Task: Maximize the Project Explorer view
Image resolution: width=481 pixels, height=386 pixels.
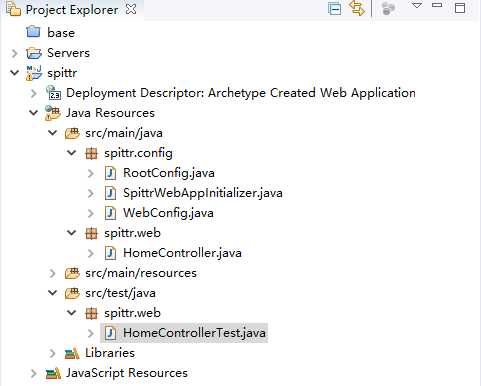Action: point(460,8)
